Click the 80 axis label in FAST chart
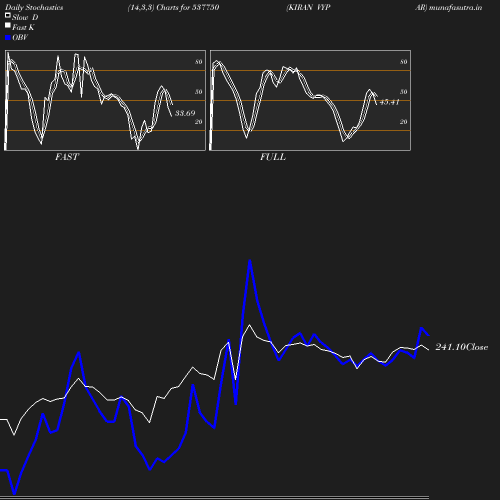Screen dimensions: 500x500 click(199, 62)
